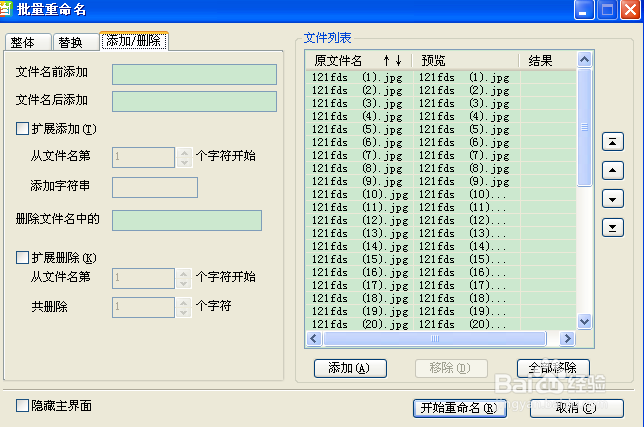Decrease 扩展添加 start character stepper
Image resolution: width=644 pixels, height=427 pixels.
(x=184, y=163)
